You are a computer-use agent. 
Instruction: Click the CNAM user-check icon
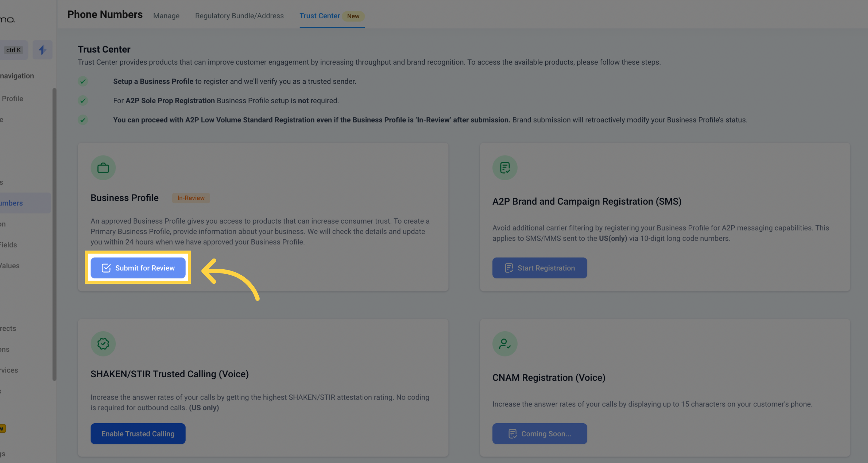505,344
